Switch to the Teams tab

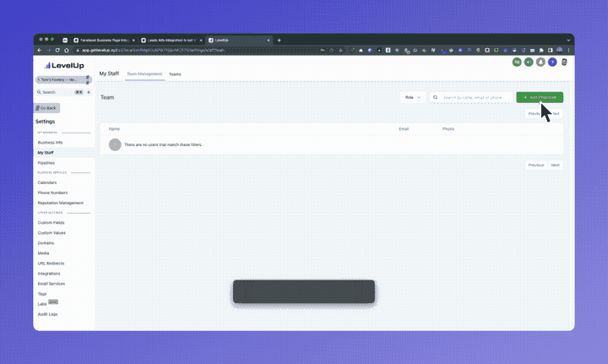[175, 74]
